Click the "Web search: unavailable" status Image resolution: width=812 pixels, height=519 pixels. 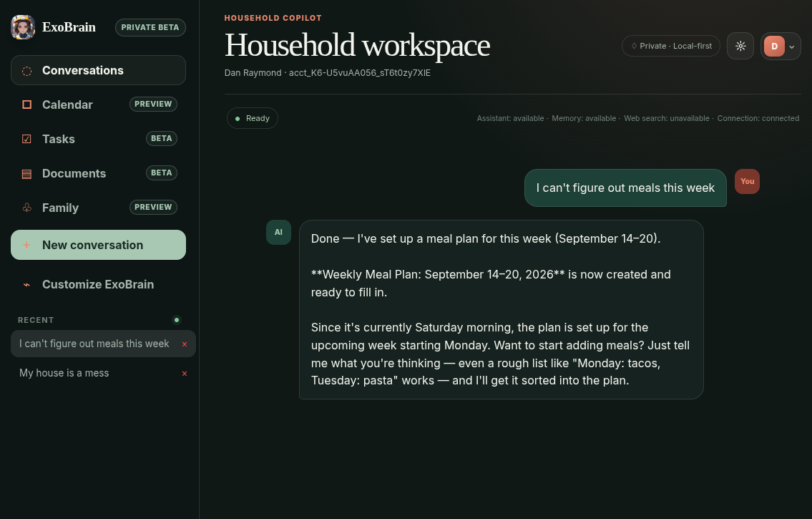(667, 119)
